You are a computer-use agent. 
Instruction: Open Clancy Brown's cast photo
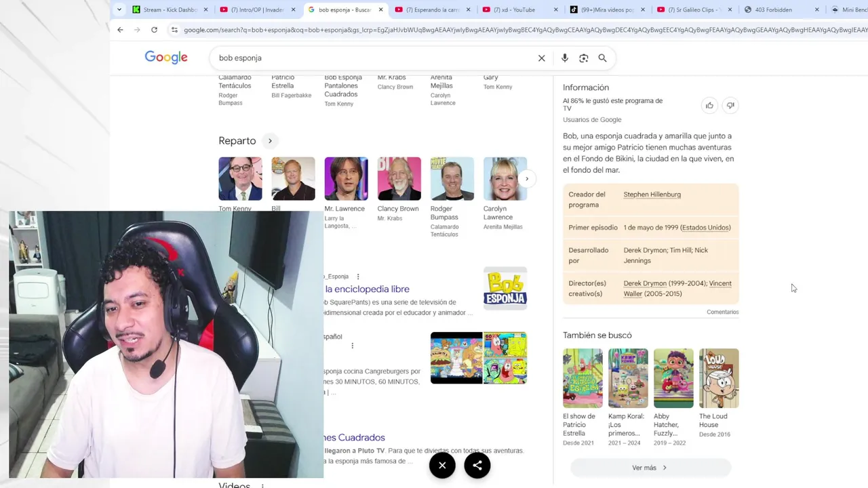coord(399,179)
